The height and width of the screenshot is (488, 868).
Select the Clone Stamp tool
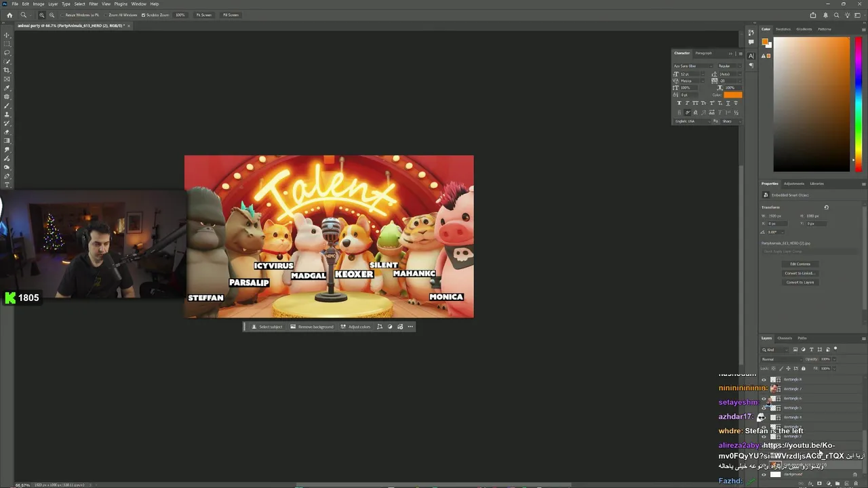click(x=7, y=115)
